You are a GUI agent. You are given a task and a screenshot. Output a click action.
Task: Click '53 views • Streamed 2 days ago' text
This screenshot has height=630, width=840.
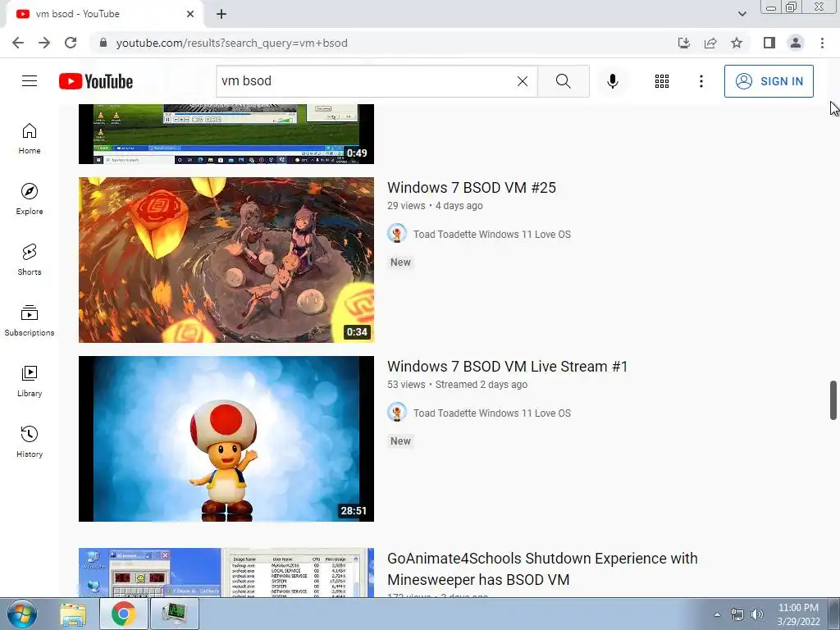click(x=458, y=385)
